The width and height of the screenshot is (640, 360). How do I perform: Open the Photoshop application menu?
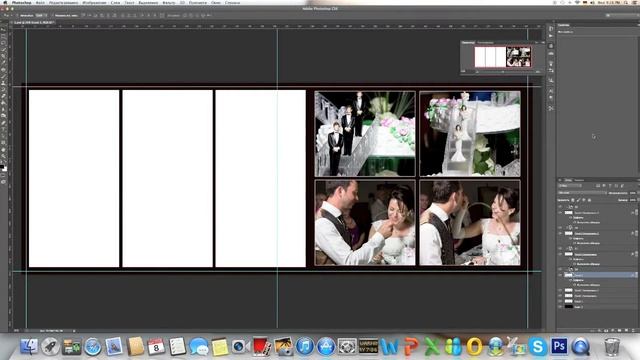click(21, 2)
